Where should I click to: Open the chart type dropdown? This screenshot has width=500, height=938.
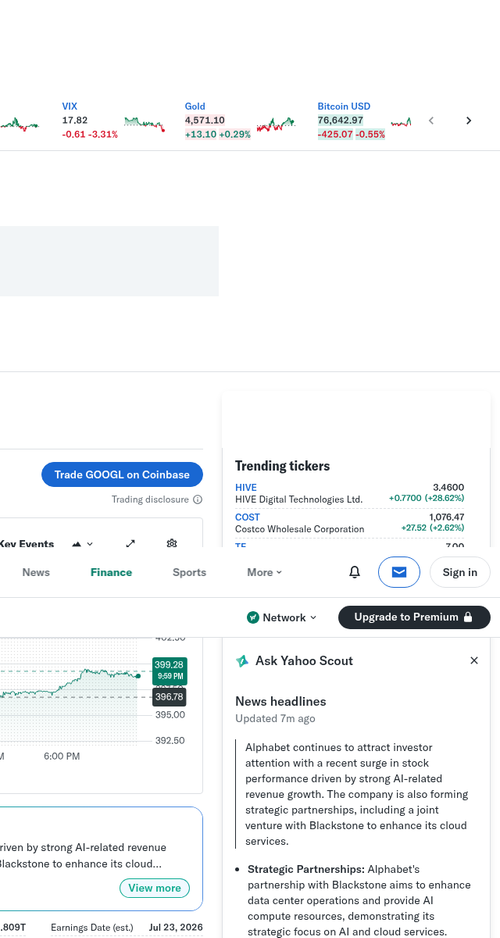(x=83, y=543)
